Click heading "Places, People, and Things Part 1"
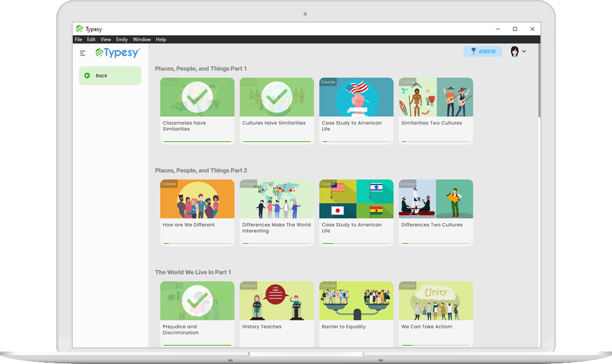 pyautogui.click(x=200, y=69)
